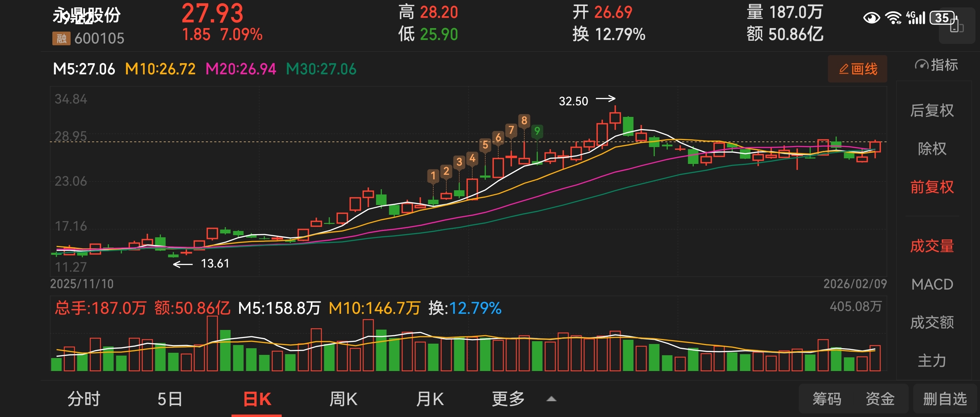The image size is (980, 417).
Task: Click the 删自选 remove watchlist button
Action: (x=945, y=399)
